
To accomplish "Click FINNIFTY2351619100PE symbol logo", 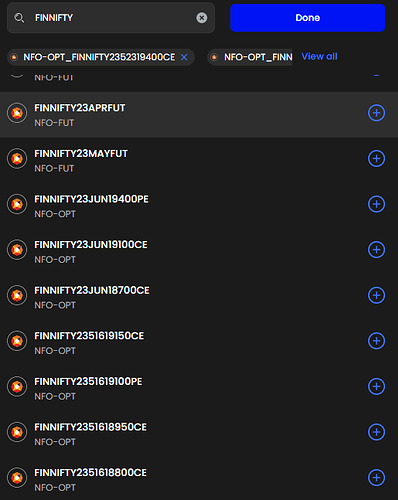I will 17,387.
